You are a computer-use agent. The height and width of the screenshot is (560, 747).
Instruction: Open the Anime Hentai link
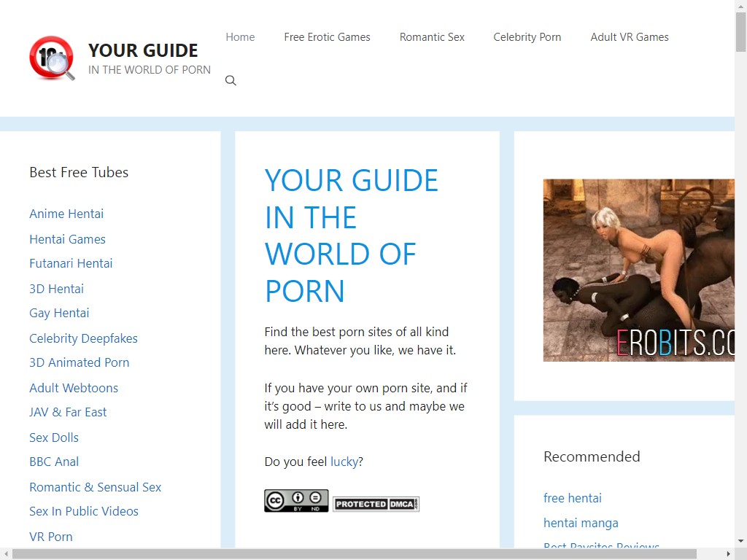tap(66, 214)
